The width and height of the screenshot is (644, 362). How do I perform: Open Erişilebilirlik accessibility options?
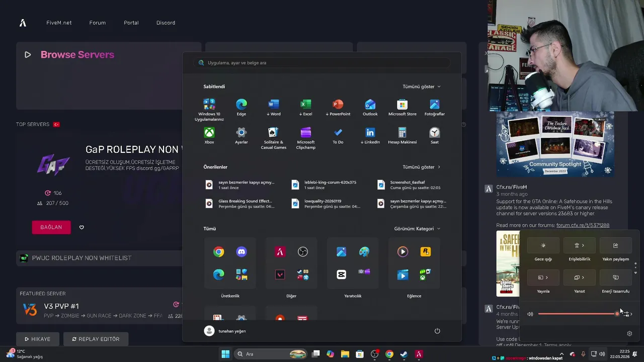coord(579,245)
